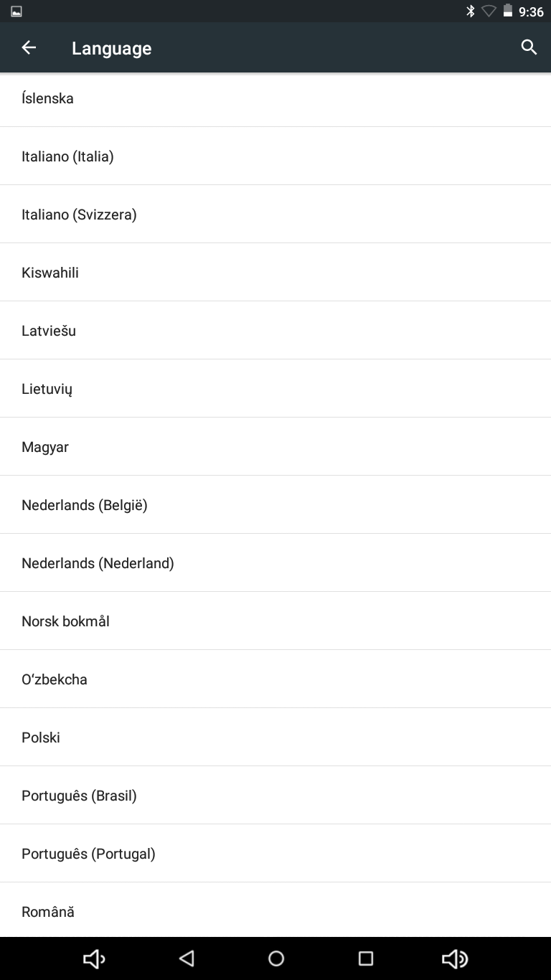The image size is (551, 980).
Task: Select Italiano (Svizzera) option
Action: pos(275,215)
